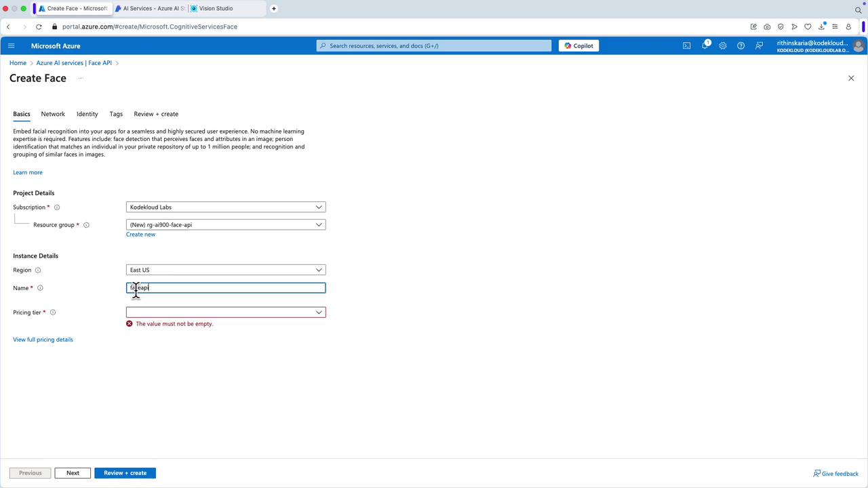This screenshot has width=868, height=488.
Task: Click the Previous button
Action: [x=30, y=473]
